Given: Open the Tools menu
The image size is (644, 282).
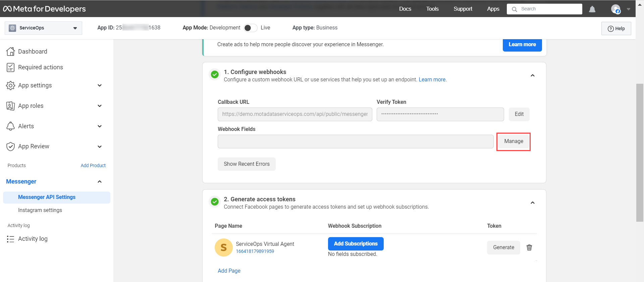Looking at the screenshot, I should point(432,9).
